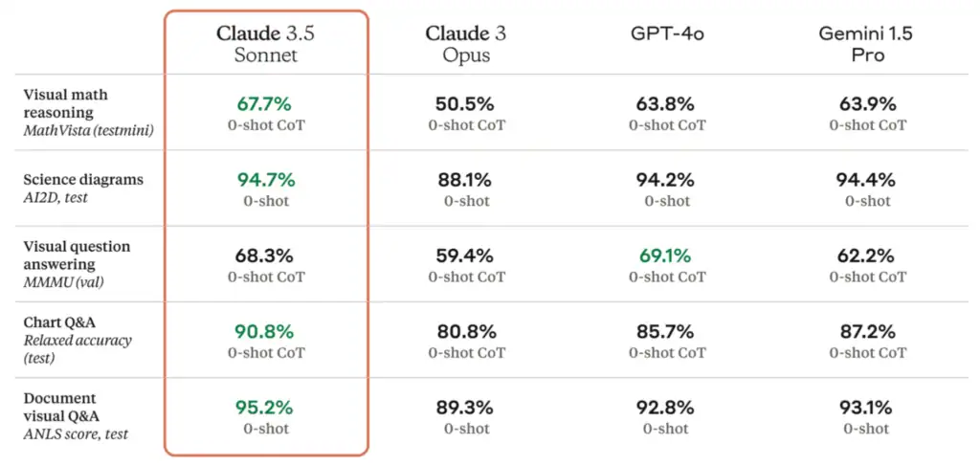
Task: Click the green 94.7% score value
Action: pyautogui.click(x=264, y=180)
